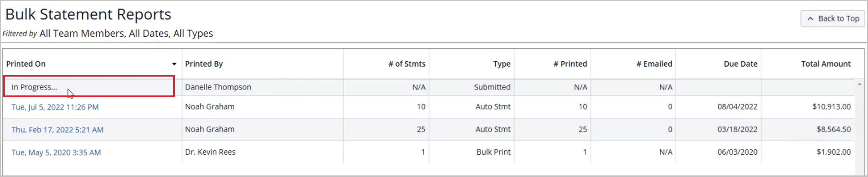Open the Tue, Jul 5, 2022 11:26 PM report
Viewport: 868px width, 177px height.
coord(55,107)
